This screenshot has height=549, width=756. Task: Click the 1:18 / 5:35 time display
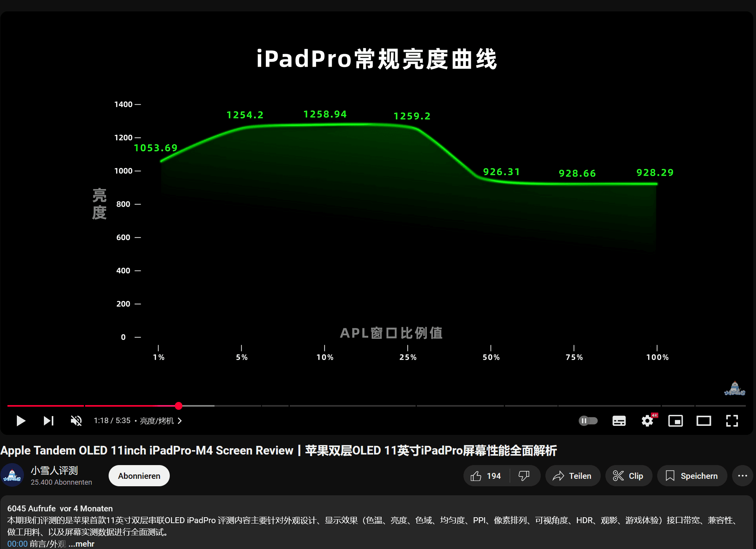click(112, 421)
